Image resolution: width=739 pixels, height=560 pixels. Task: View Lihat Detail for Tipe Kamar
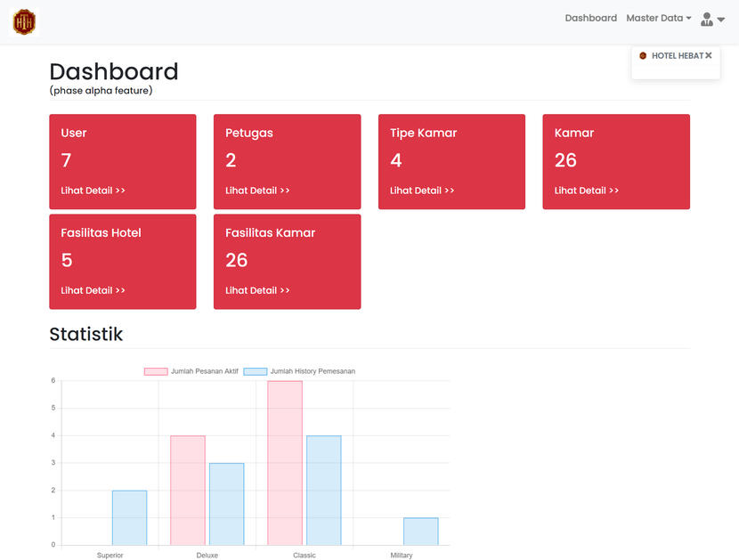coord(421,190)
